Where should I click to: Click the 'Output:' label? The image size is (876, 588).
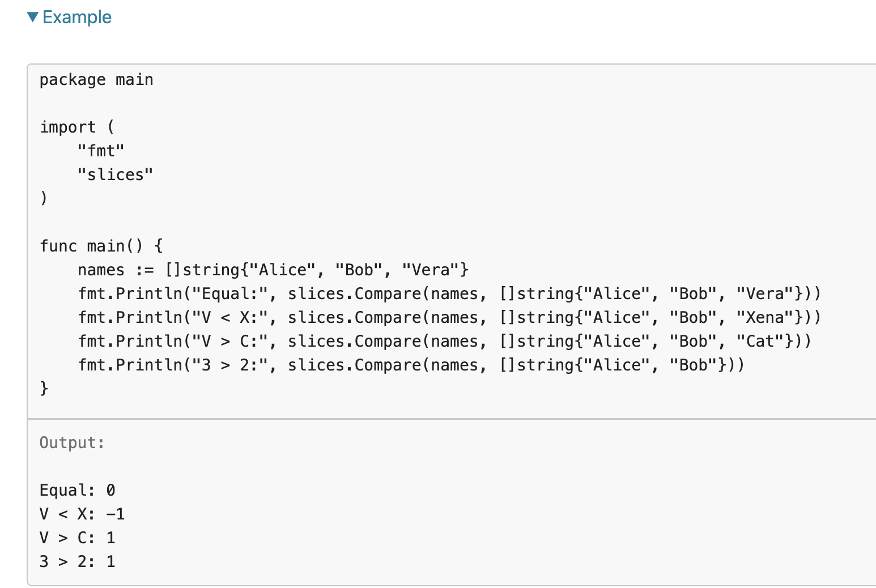[x=72, y=442]
